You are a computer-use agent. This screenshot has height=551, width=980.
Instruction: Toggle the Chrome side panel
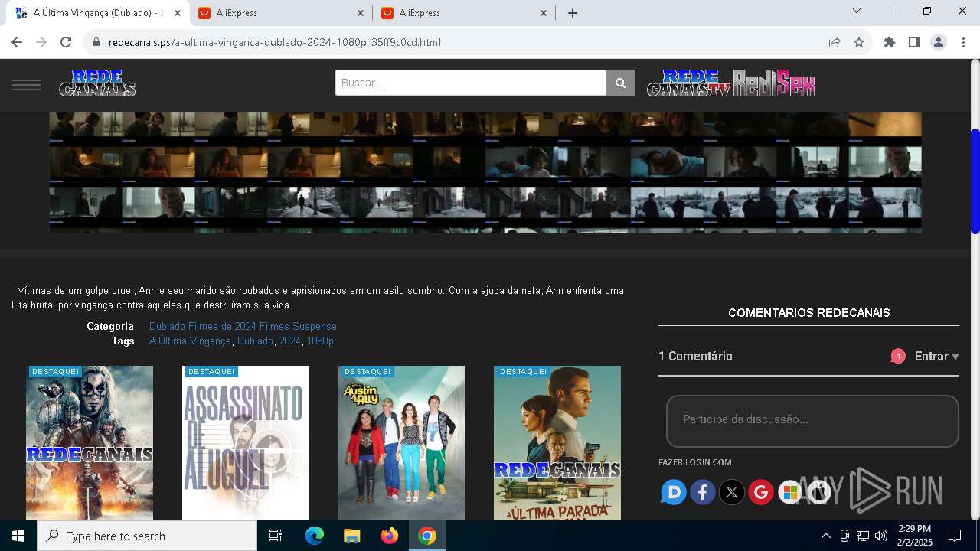pos(914,42)
